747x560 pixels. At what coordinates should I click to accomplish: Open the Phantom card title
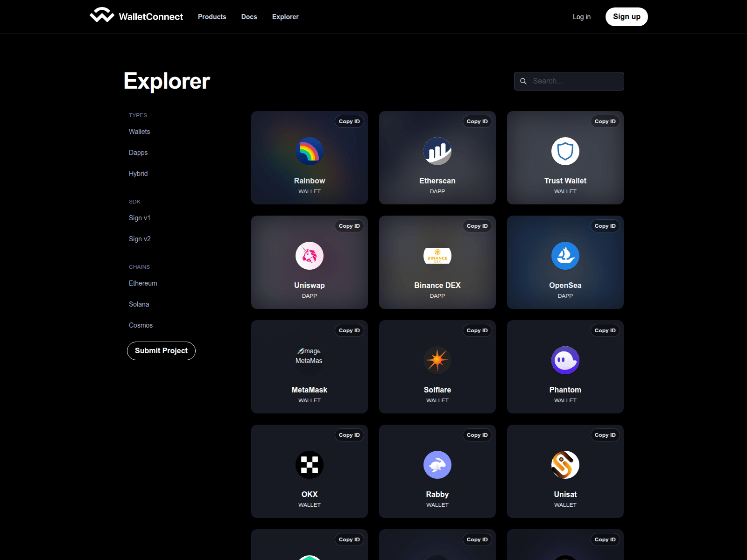[565, 390]
